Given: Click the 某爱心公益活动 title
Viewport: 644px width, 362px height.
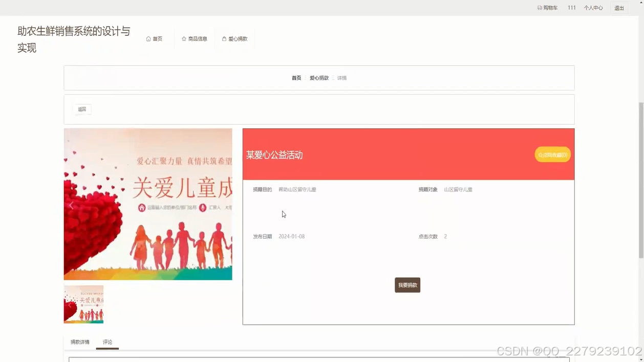Looking at the screenshot, I should [x=274, y=155].
